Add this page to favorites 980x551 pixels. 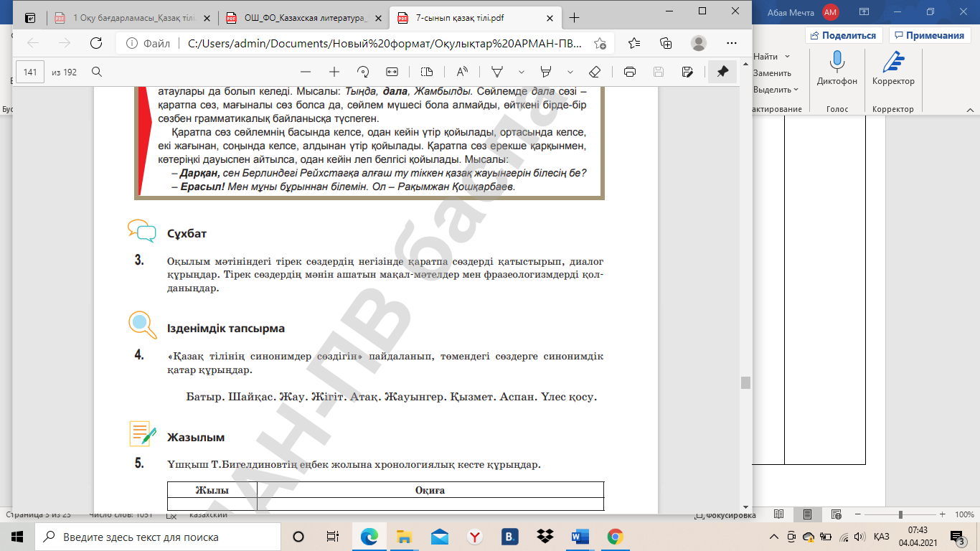(600, 43)
